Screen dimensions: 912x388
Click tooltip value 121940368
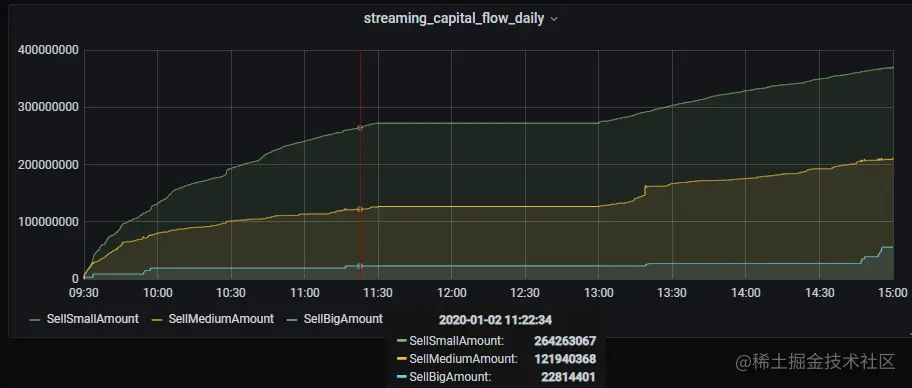tap(565, 359)
